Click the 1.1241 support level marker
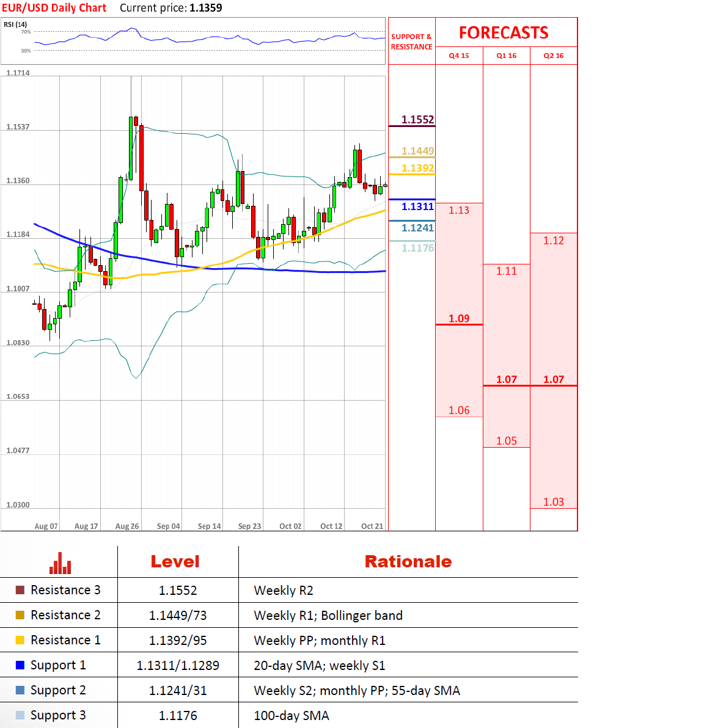The width and height of the screenshot is (704, 728). click(x=417, y=228)
